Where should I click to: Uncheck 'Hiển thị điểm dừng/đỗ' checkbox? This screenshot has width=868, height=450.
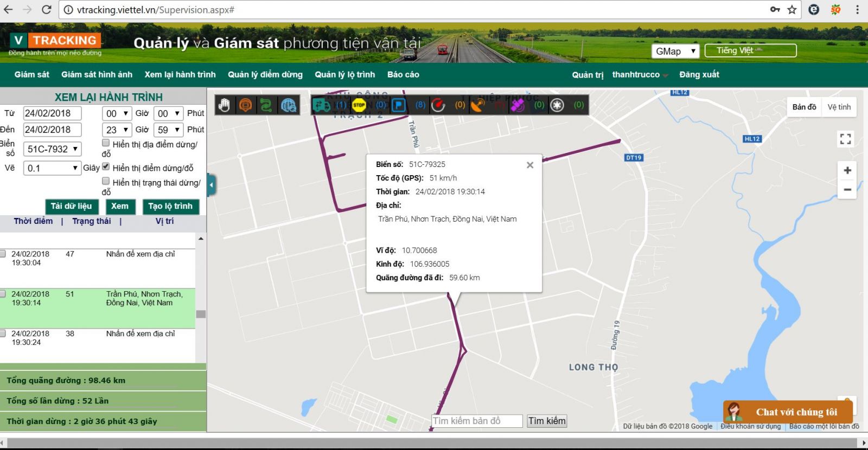pyautogui.click(x=106, y=167)
